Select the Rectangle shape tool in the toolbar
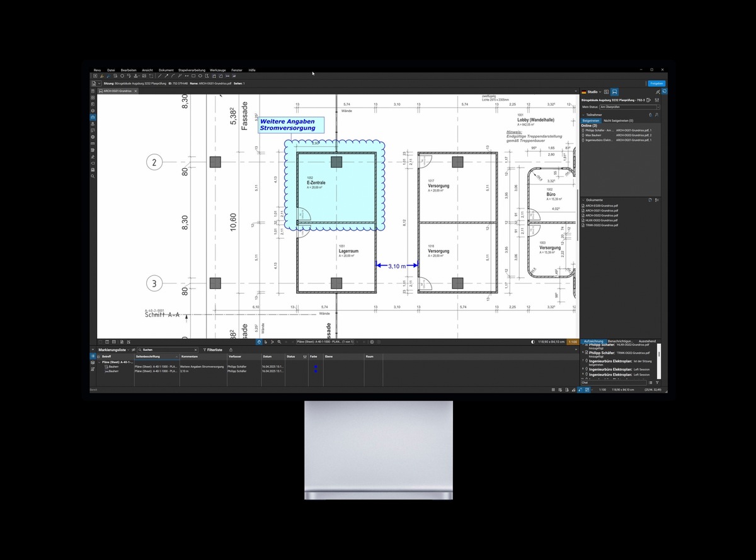Screen dimensions: 756x560 pyautogui.click(x=193, y=76)
